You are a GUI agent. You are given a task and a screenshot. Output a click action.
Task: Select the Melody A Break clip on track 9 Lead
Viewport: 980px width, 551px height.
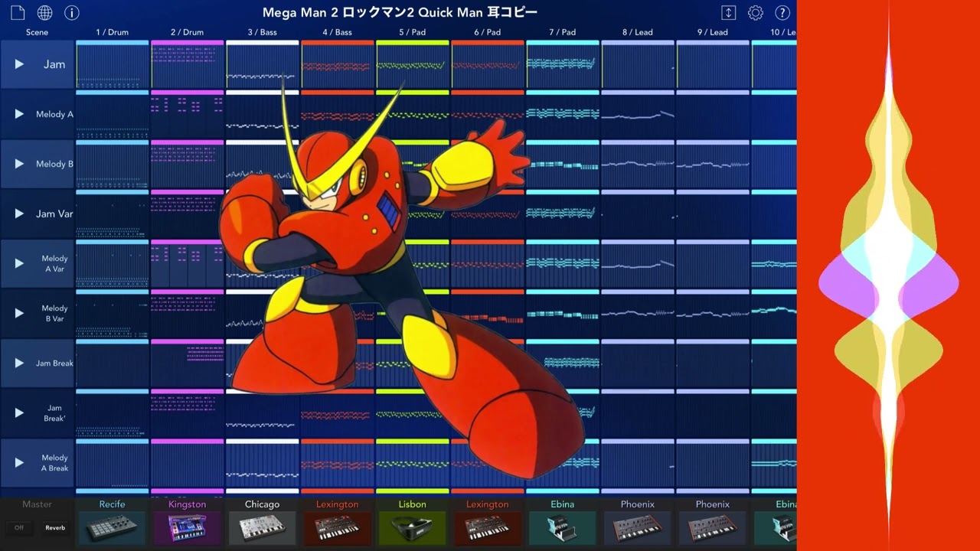(x=712, y=462)
